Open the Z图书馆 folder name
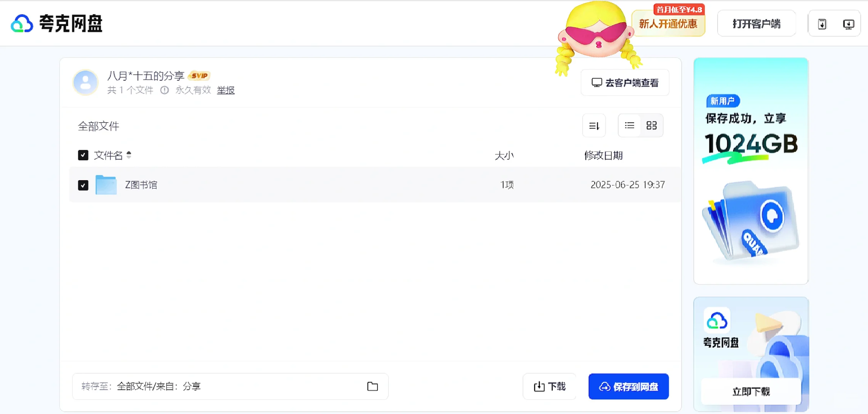This screenshot has width=868, height=414. tap(141, 185)
